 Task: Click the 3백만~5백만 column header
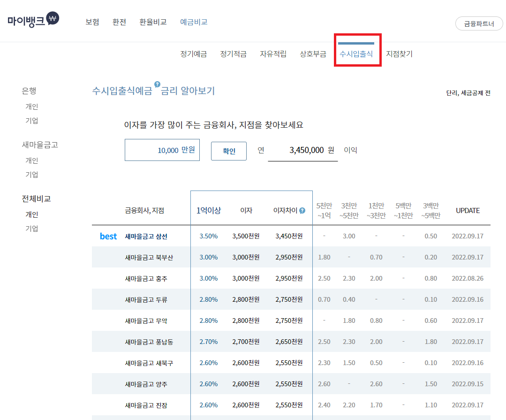tap(431, 211)
